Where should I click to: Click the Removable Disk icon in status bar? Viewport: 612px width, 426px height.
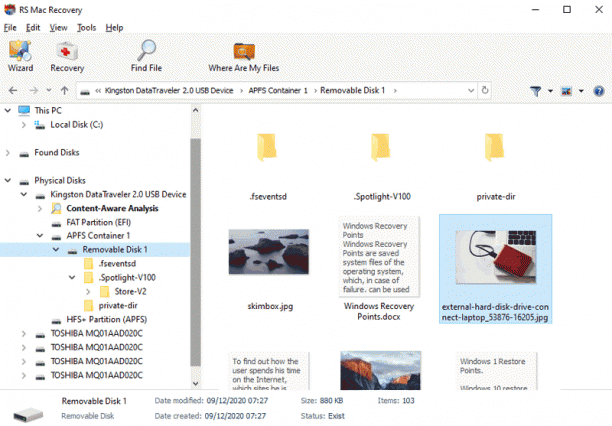(x=28, y=414)
